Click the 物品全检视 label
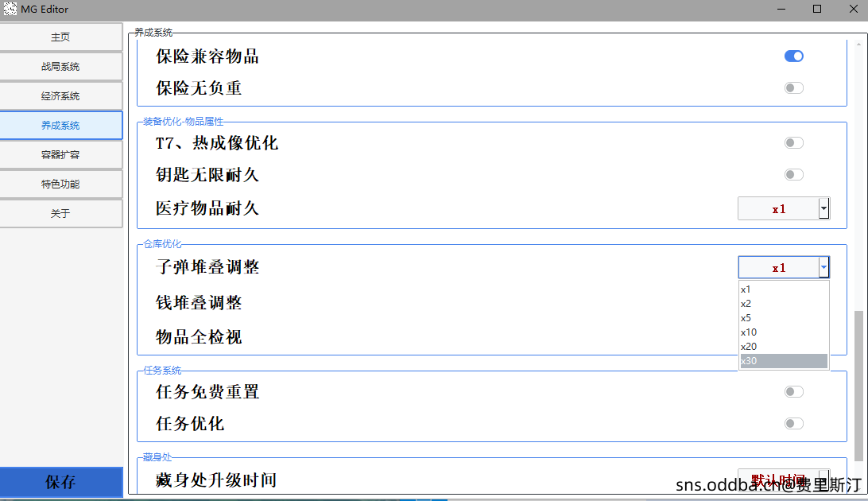 pos(199,337)
